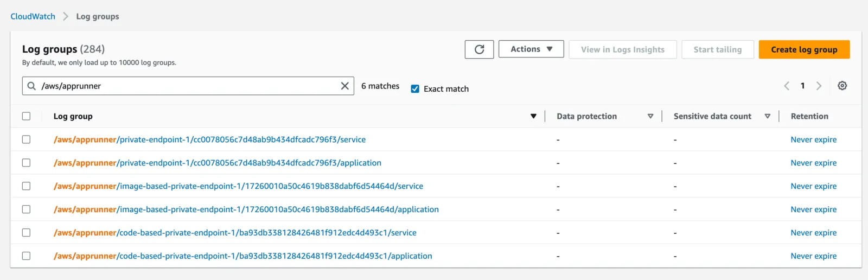
Task: Select page number 1
Action: (x=802, y=86)
